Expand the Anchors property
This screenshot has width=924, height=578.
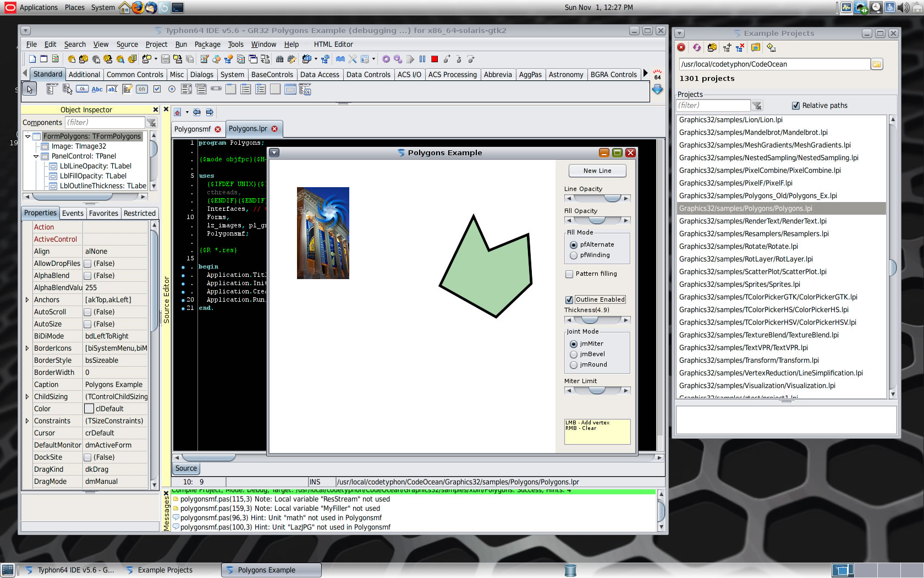point(27,300)
